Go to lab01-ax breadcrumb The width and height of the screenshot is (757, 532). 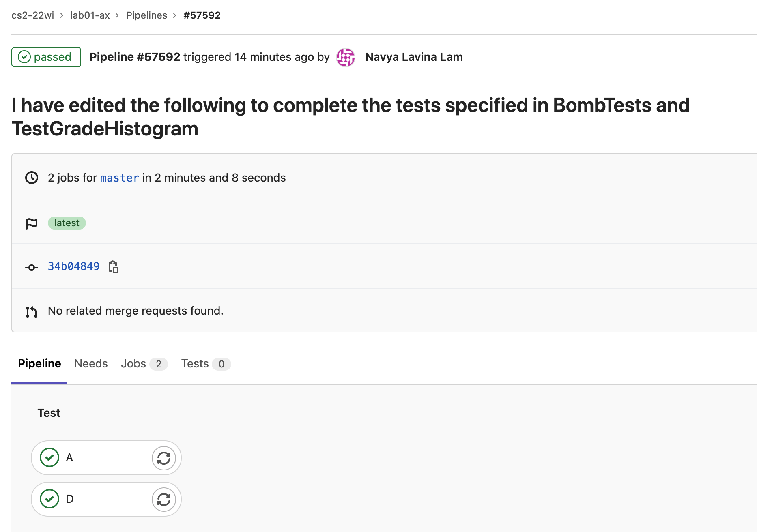coord(90,15)
